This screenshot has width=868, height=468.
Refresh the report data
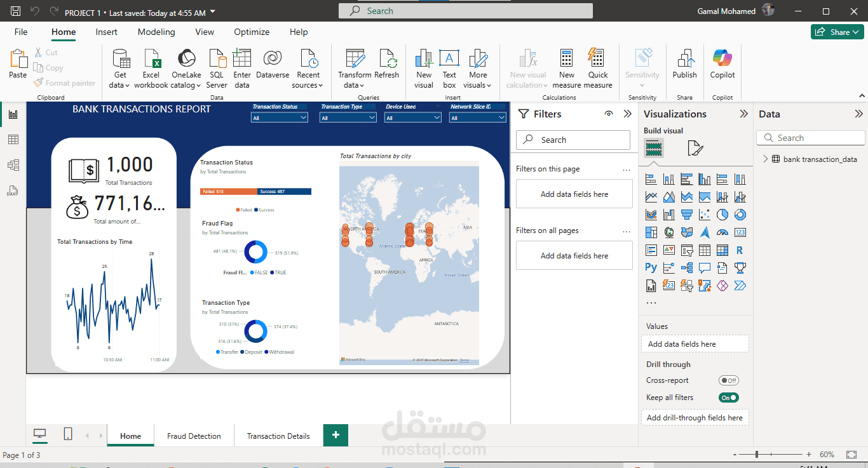[387, 64]
